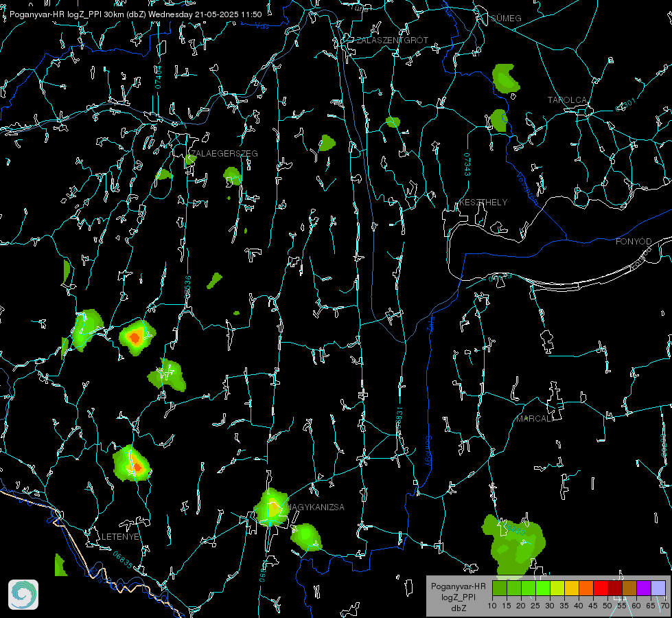Click the Veszprém border label

(528, 188)
